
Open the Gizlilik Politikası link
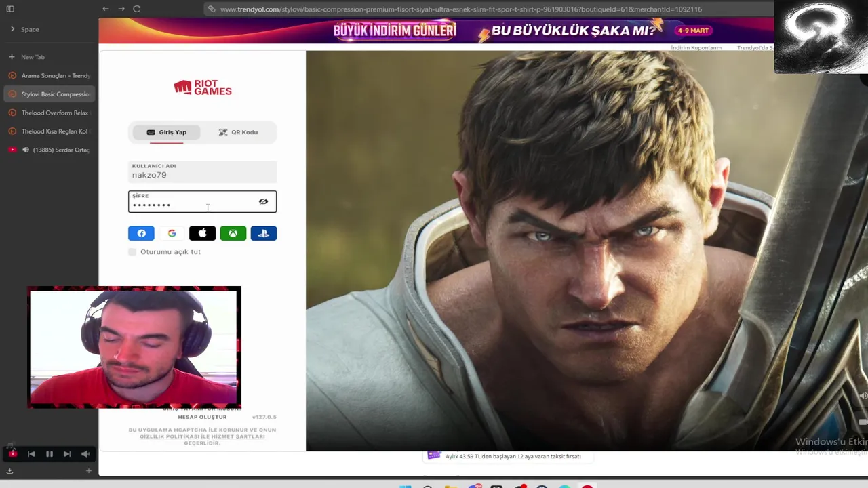(170, 436)
